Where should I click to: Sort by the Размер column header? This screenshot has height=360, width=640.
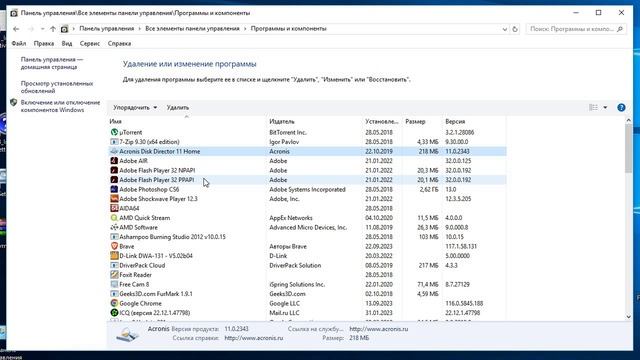(x=415, y=122)
